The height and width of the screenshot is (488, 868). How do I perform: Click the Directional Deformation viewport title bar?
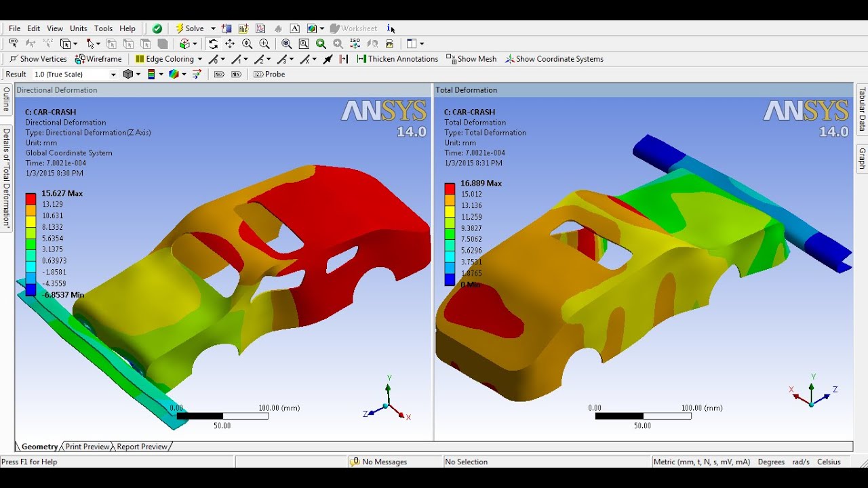(x=223, y=89)
